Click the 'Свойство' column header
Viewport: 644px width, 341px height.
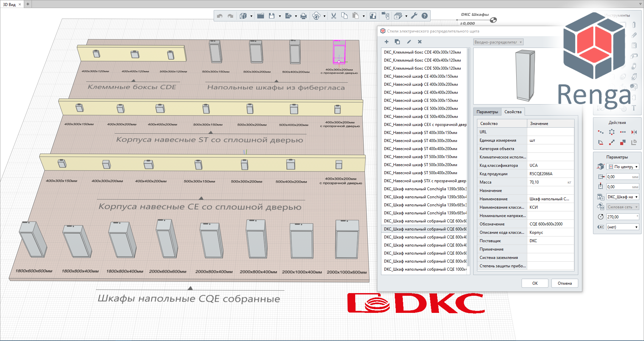point(502,124)
